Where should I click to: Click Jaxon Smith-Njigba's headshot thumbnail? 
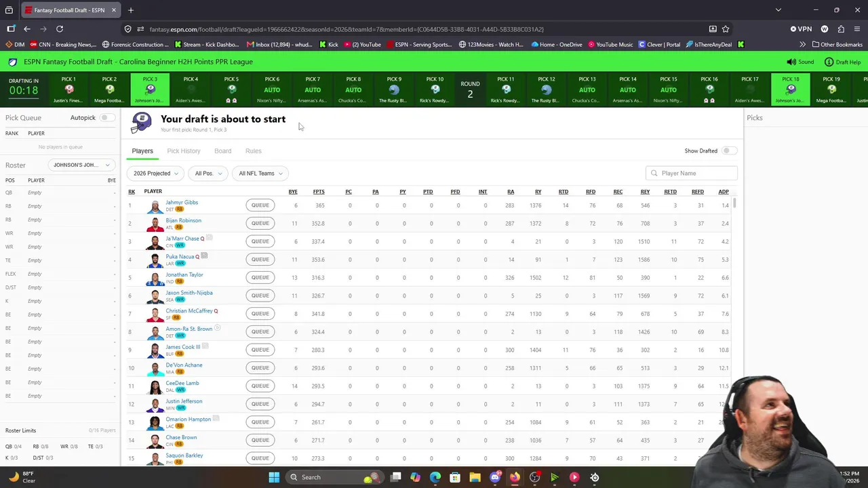155,296
